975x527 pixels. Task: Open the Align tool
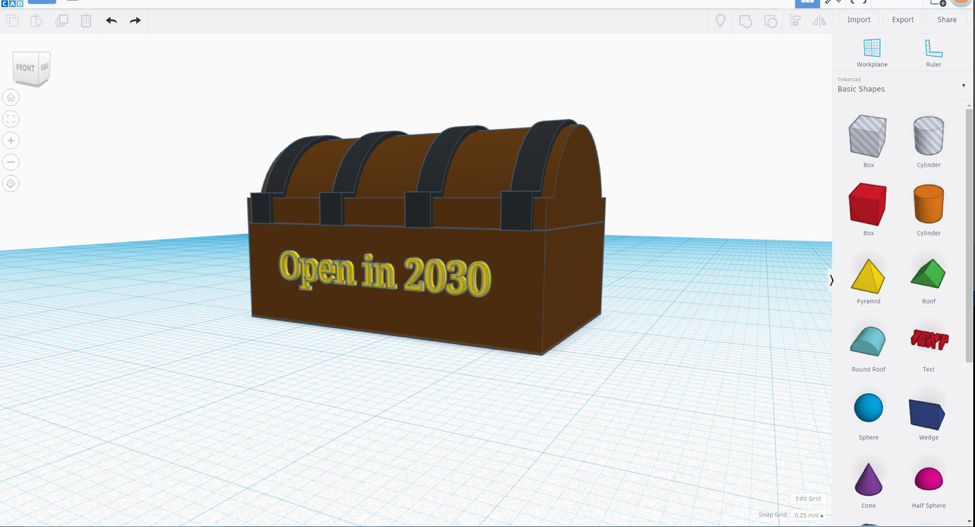pos(795,21)
